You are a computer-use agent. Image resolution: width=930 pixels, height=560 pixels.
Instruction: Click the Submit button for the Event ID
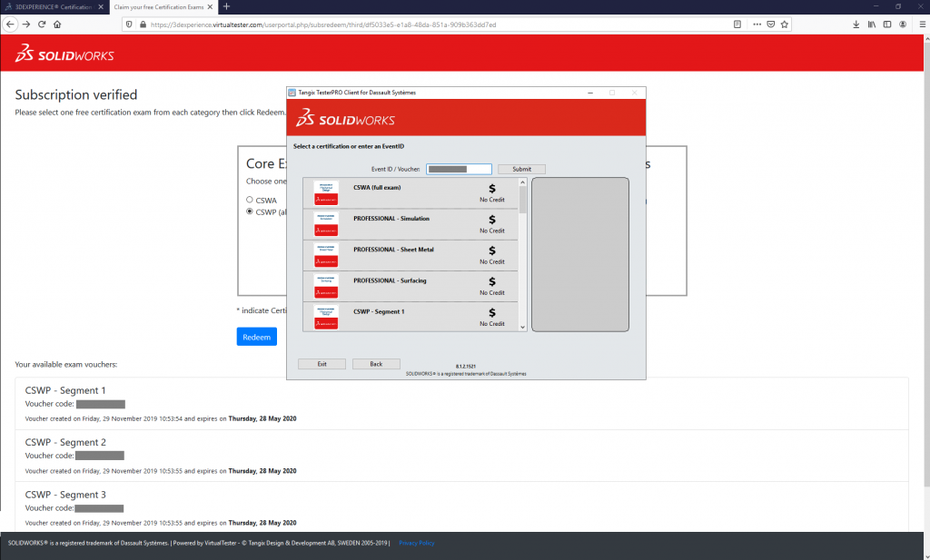[x=521, y=169]
